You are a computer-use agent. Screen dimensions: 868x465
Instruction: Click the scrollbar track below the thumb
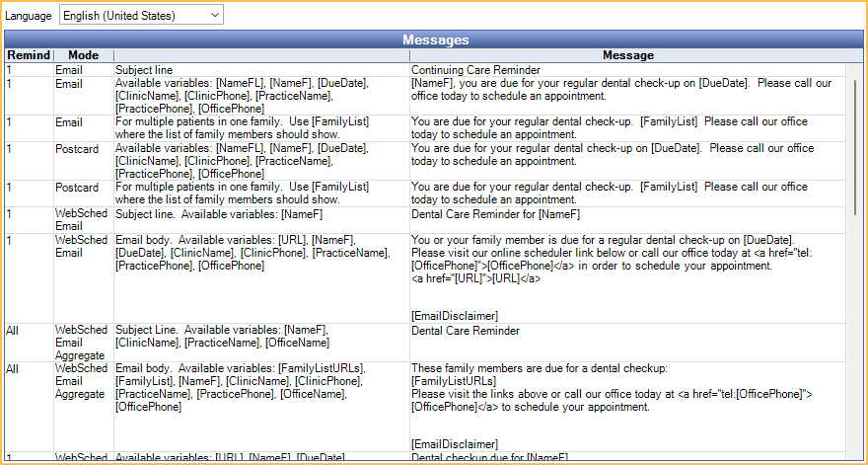pyautogui.click(x=856, y=346)
